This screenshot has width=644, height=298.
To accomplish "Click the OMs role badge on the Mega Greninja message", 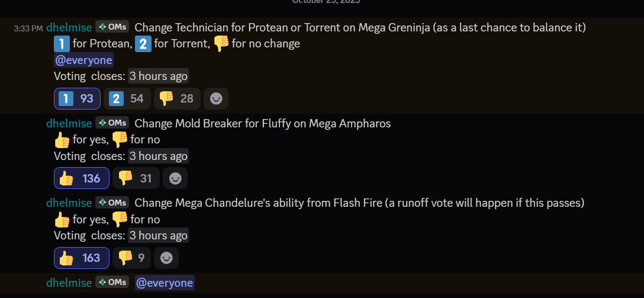I will tap(112, 27).
